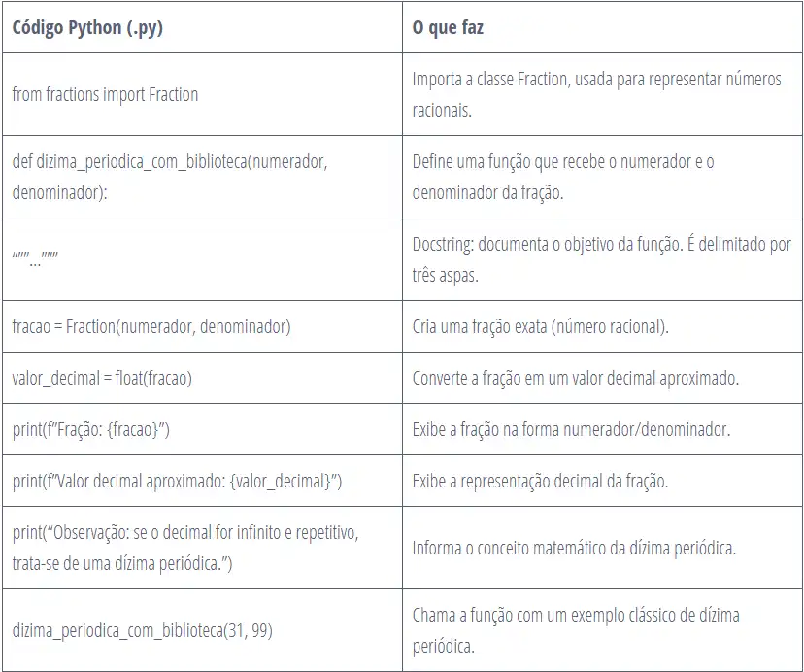Image resolution: width=804 pixels, height=672 pixels.
Task: Select the 'from fractions import Fraction' code cell
Action: (x=105, y=94)
